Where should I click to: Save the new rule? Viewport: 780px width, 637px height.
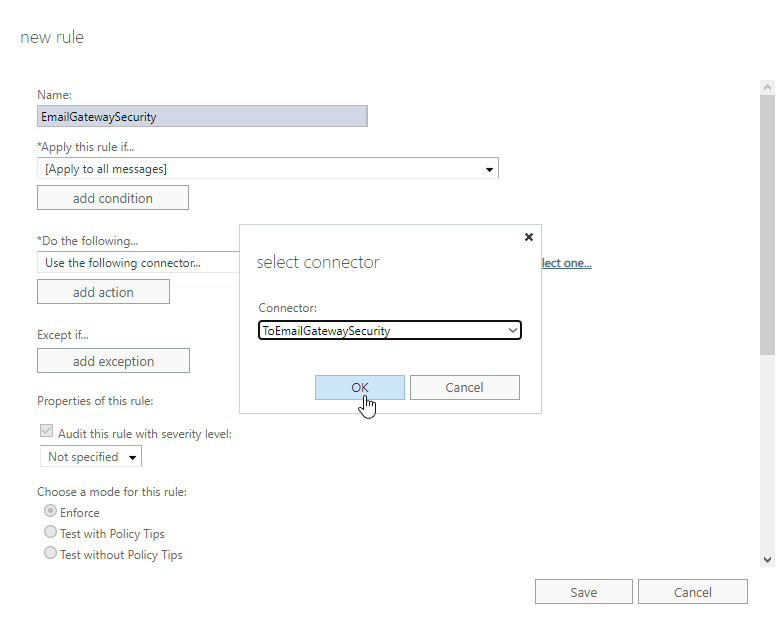584,592
